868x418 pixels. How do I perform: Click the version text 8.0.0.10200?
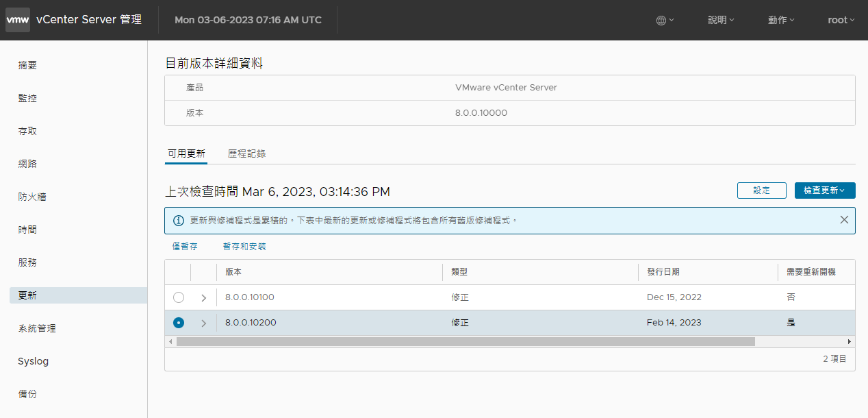[x=251, y=323]
